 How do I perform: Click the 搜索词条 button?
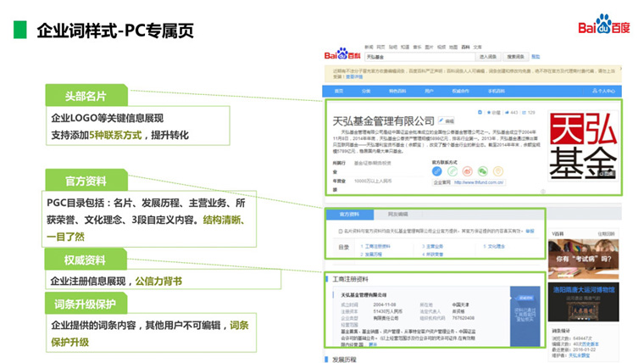[515, 57]
